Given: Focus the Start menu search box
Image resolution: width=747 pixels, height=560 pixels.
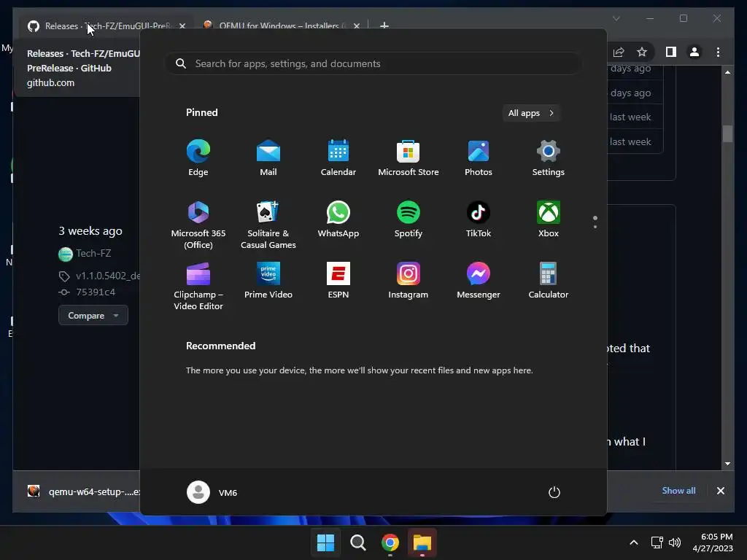Looking at the screenshot, I should 373,63.
